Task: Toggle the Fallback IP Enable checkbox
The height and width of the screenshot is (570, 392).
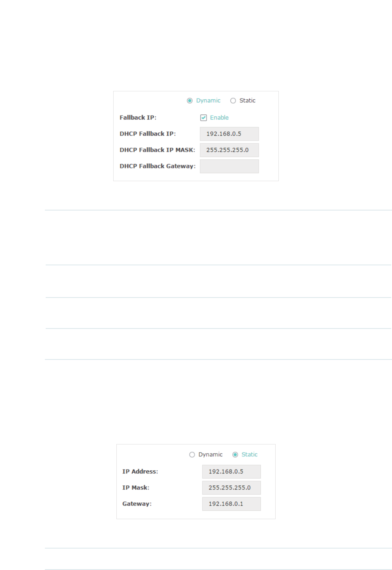Action: click(x=203, y=118)
